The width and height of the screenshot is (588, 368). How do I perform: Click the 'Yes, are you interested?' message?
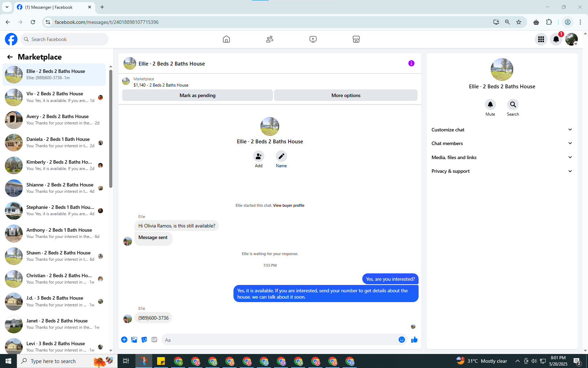390,279
